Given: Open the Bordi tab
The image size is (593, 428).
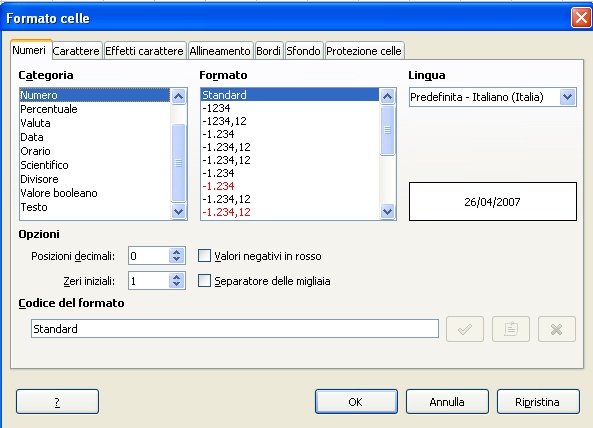Looking at the screenshot, I should coord(269,51).
